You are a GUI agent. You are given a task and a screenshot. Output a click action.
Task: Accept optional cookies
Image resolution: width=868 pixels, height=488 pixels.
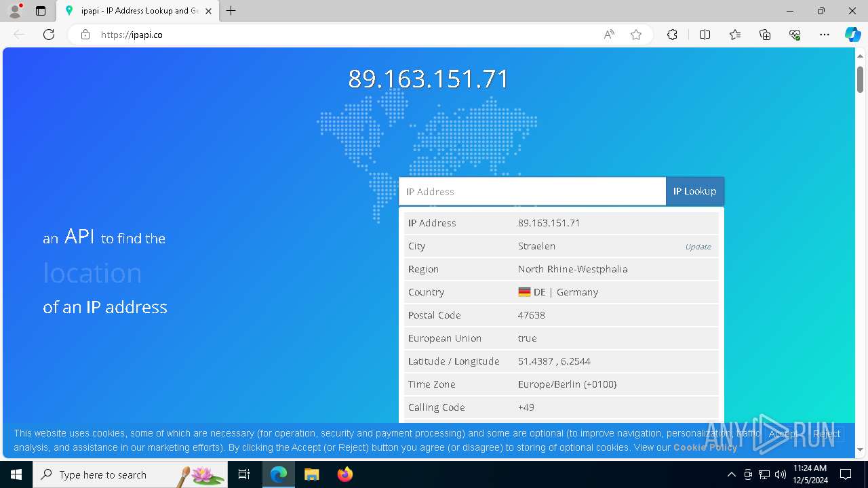784,434
